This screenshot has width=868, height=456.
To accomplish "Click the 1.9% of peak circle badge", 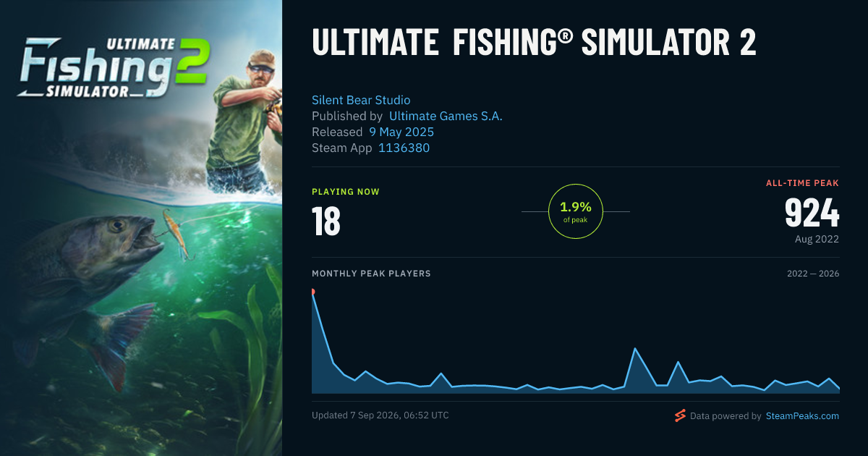I will [576, 211].
